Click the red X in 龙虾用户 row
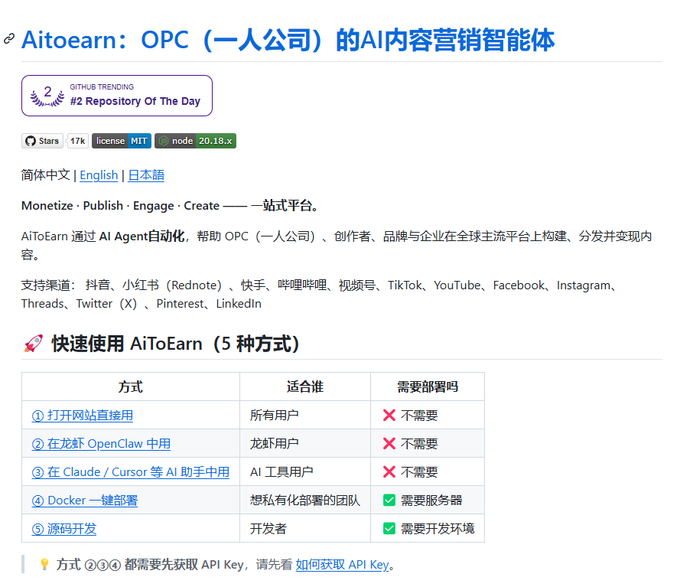This screenshot has height=587, width=680. [389, 444]
